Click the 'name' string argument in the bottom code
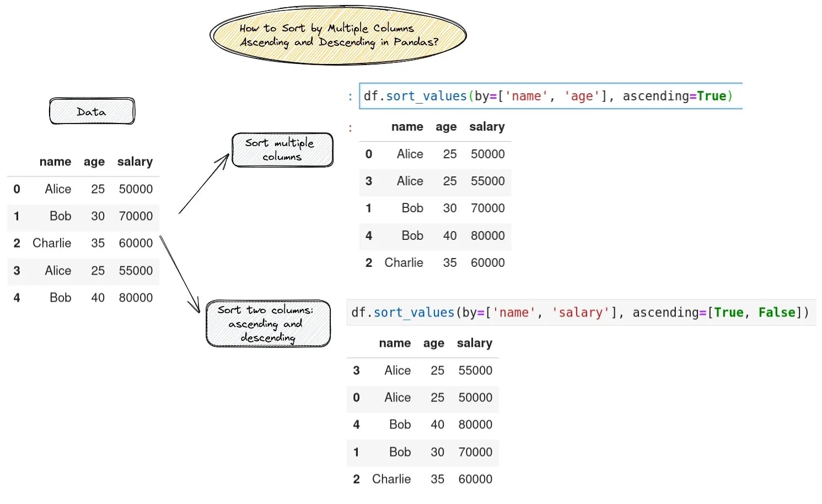Viewport: 822px width, 504px height. pos(514,312)
